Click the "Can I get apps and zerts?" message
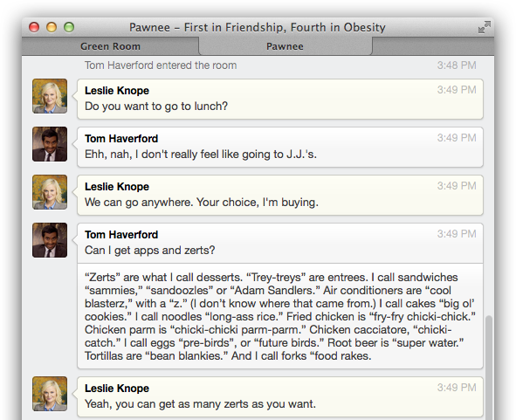This screenshot has height=420, width=516. click(x=149, y=250)
